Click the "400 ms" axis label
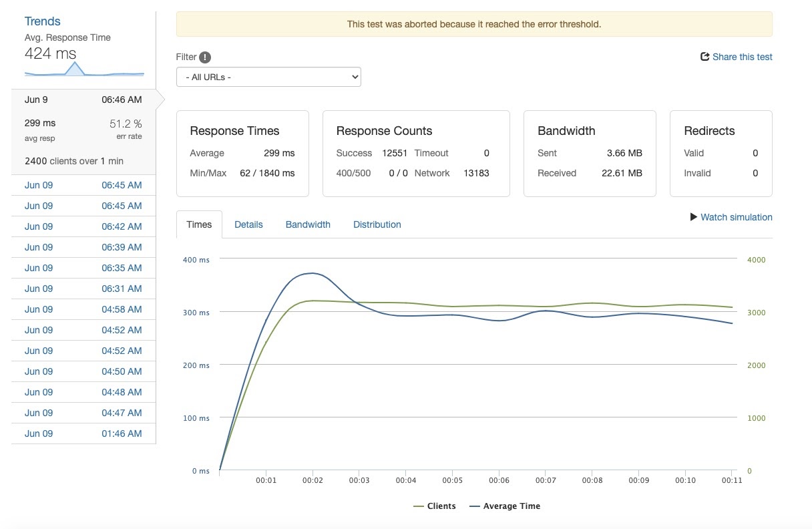 click(196, 260)
